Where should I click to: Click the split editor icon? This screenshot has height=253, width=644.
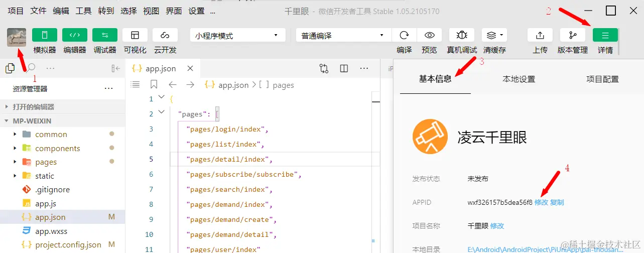(x=344, y=69)
